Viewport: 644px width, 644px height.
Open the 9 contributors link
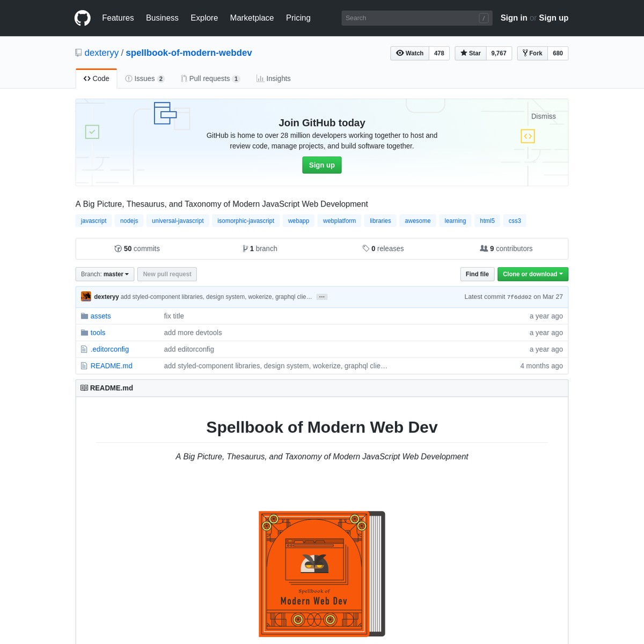(506, 248)
